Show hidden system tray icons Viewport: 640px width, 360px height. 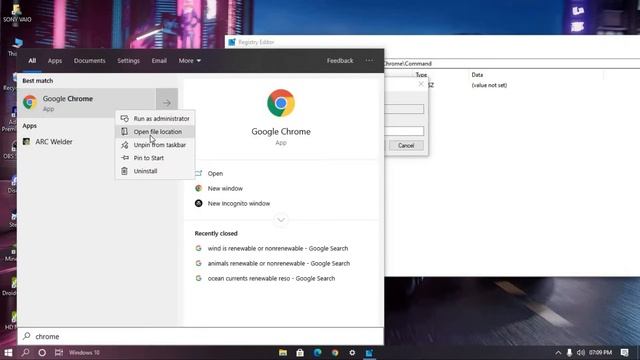558,353
